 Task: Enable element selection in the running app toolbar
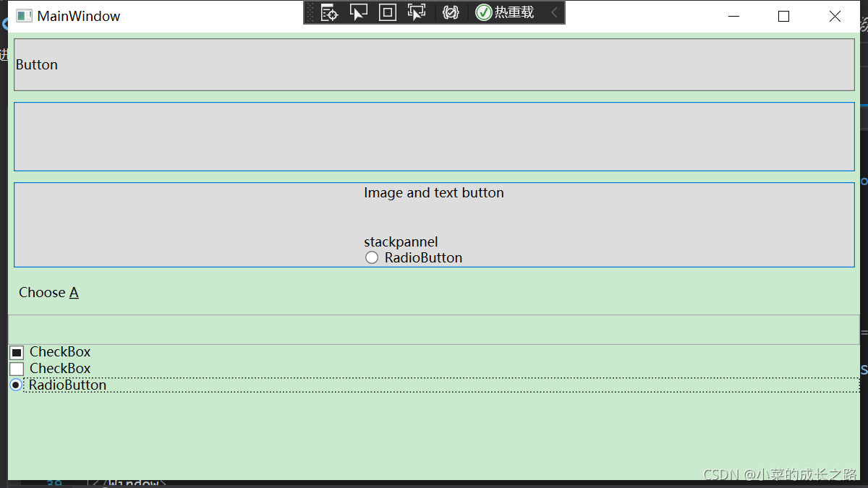[x=359, y=12]
